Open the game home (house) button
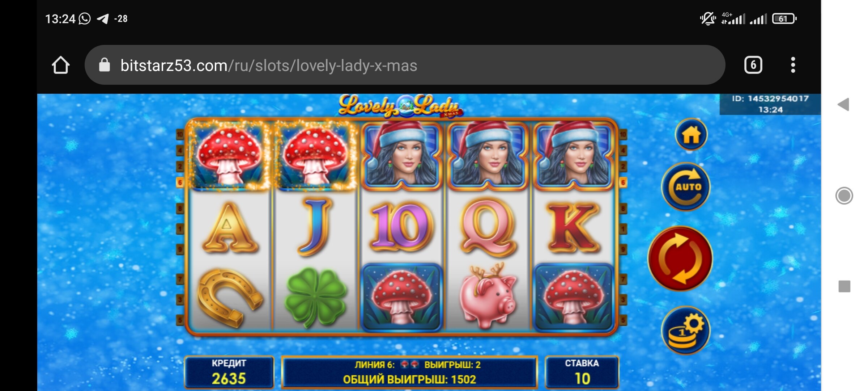 click(x=691, y=135)
